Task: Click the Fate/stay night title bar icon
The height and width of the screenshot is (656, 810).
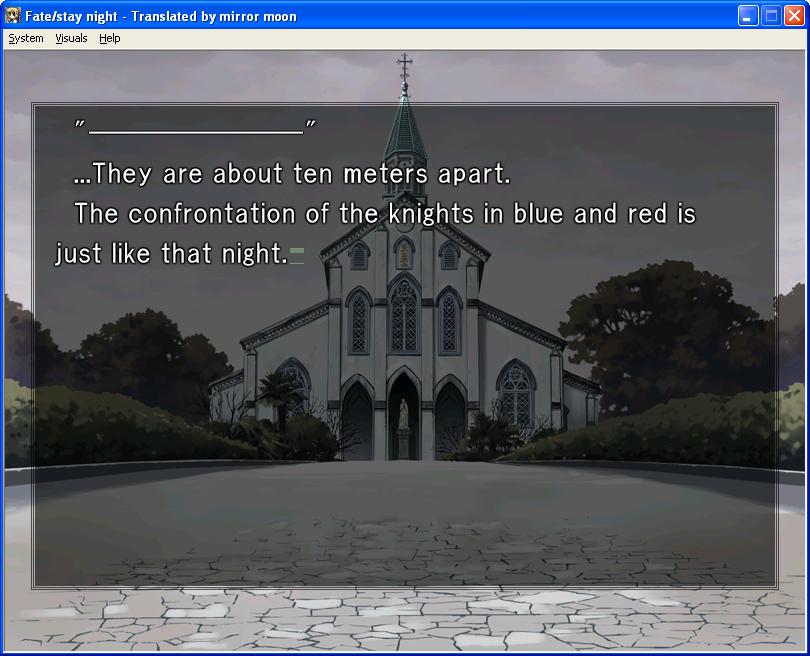Action: click(x=13, y=16)
